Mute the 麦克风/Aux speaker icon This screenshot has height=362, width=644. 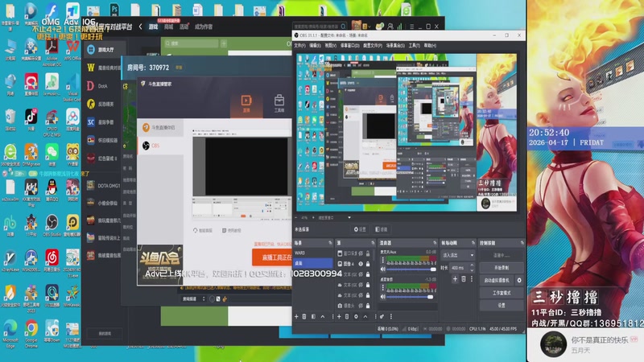coord(383,269)
